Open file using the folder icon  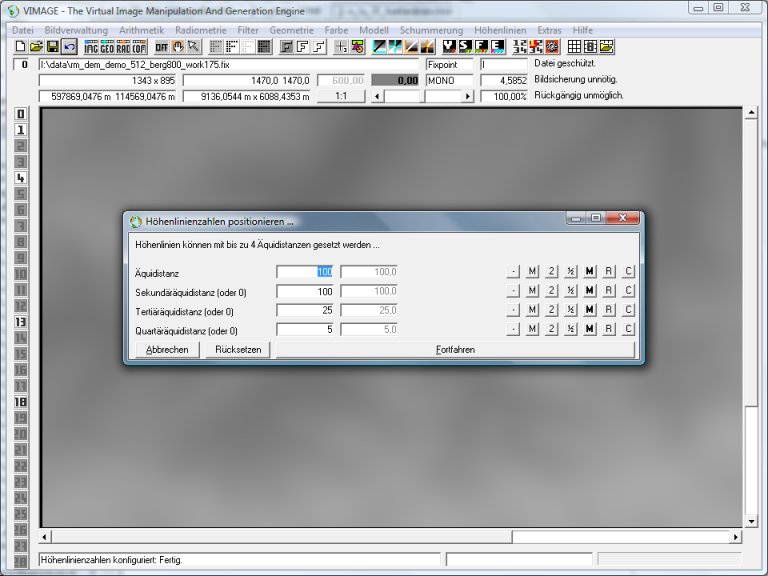(x=36, y=47)
